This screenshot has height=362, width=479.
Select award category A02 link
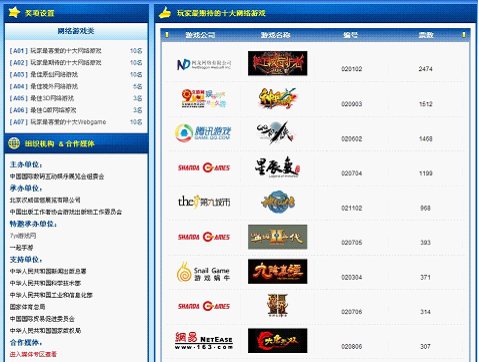point(55,62)
